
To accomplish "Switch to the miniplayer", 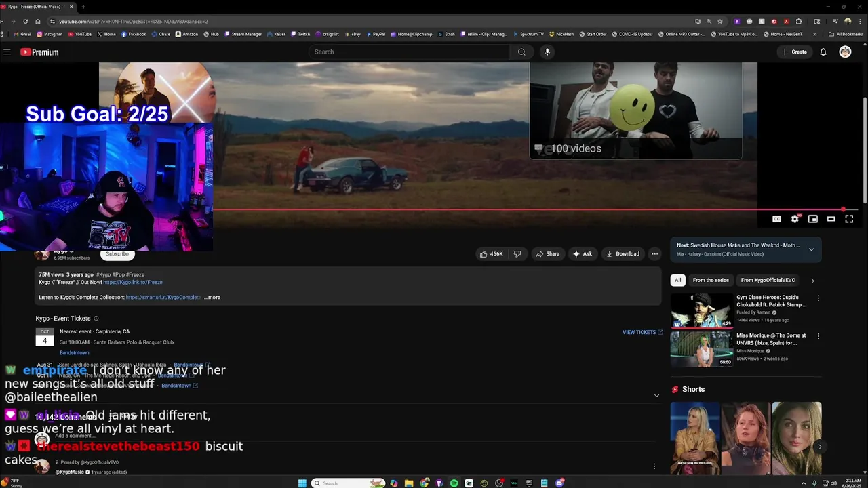I will (x=812, y=219).
